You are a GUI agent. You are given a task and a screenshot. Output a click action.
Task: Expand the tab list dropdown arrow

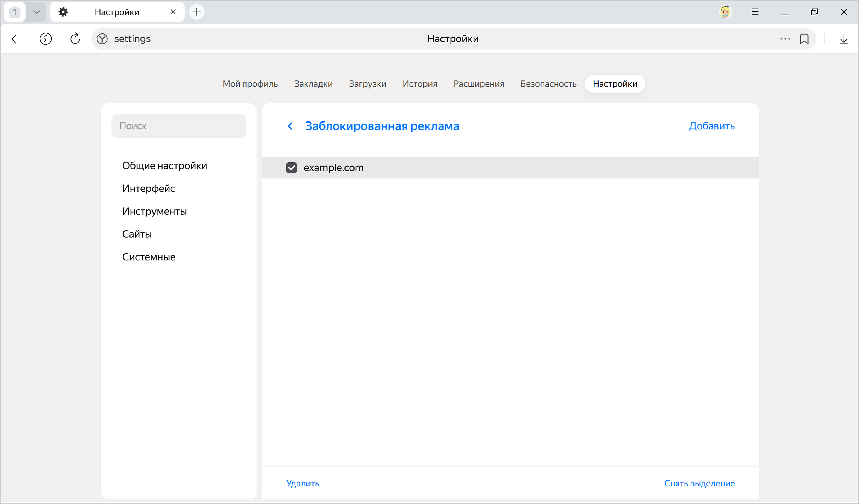[x=37, y=12]
